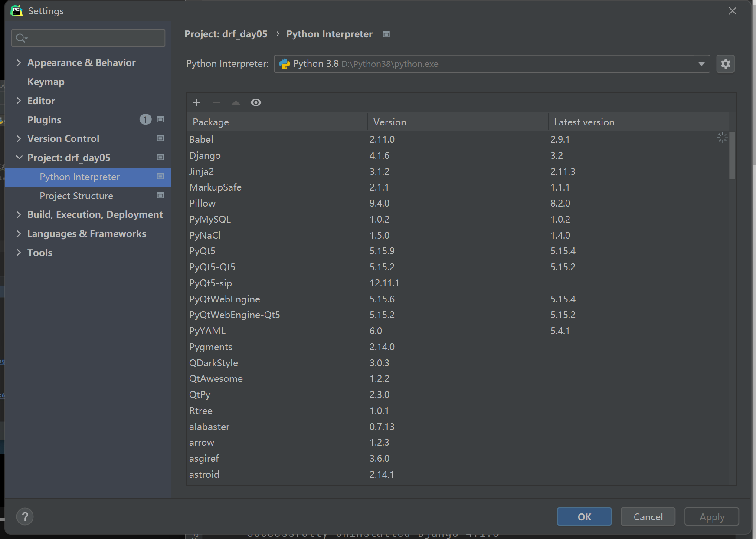Screen dimensions: 756x539
Task: Sort by Package column header
Action: point(277,122)
